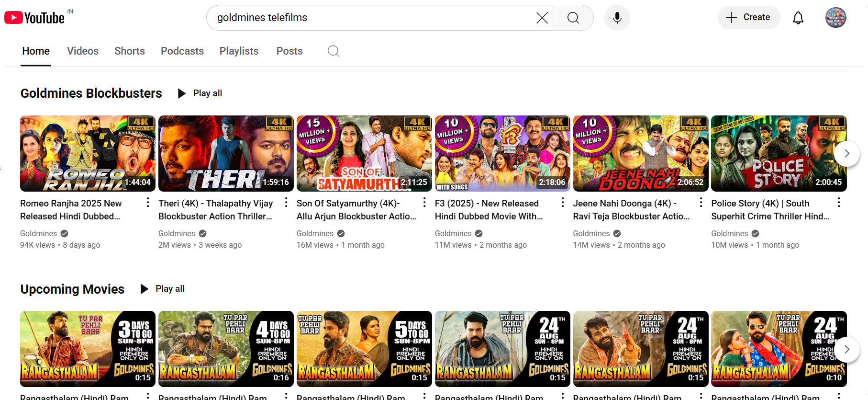Open the account avatar menu
Image resolution: width=868 pixels, height=400 pixels.
pyautogui.click(x=836, y=18)
